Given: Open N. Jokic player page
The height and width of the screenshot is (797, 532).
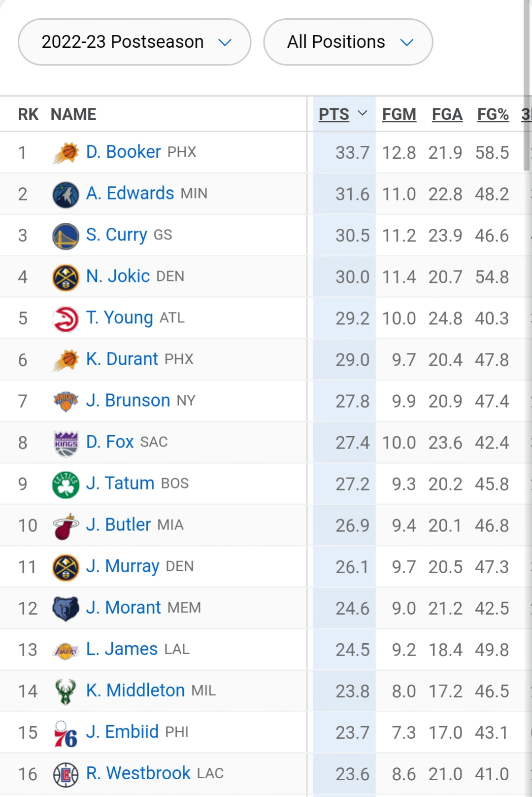Looking at the screenshot, I should pyautogui.click(x=118, y=276).
